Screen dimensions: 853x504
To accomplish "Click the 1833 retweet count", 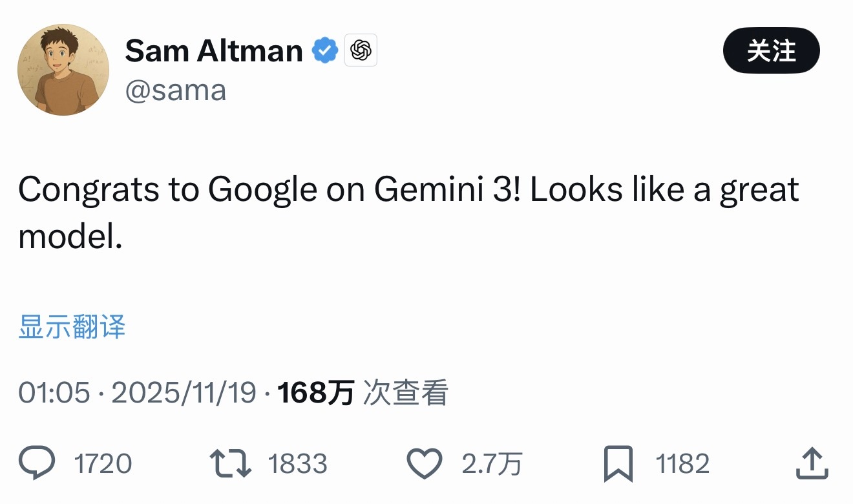I will 297,464.
